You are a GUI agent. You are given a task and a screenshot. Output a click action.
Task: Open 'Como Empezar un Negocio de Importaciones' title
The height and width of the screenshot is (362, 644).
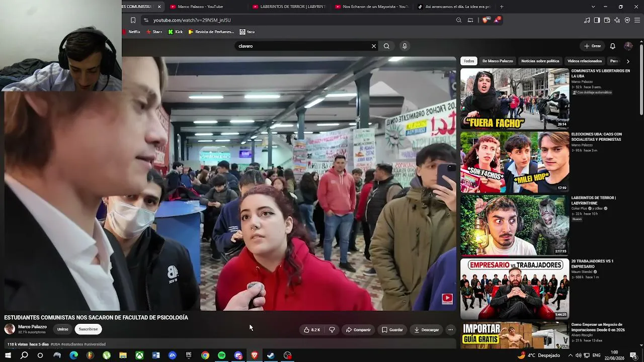(598, 327)
